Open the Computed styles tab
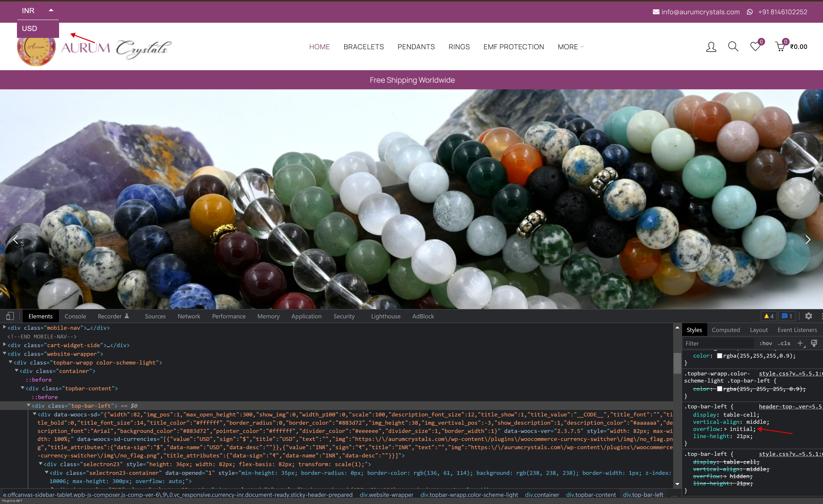 click(726, 330)
